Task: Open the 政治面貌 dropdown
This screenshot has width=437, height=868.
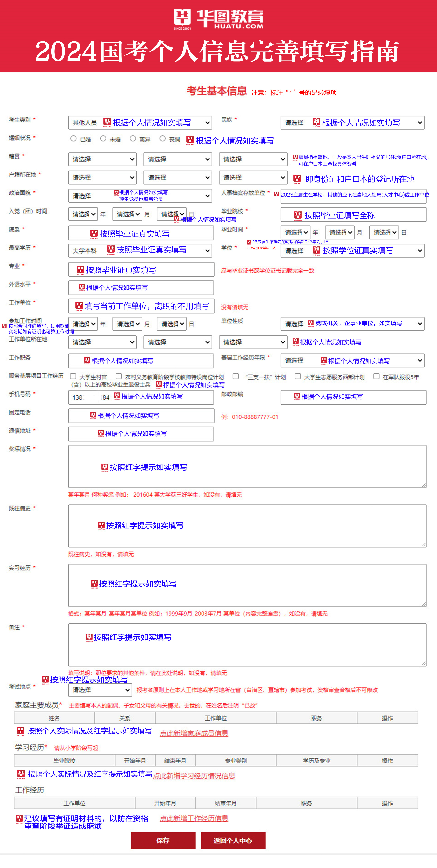Action: point(140,196)
